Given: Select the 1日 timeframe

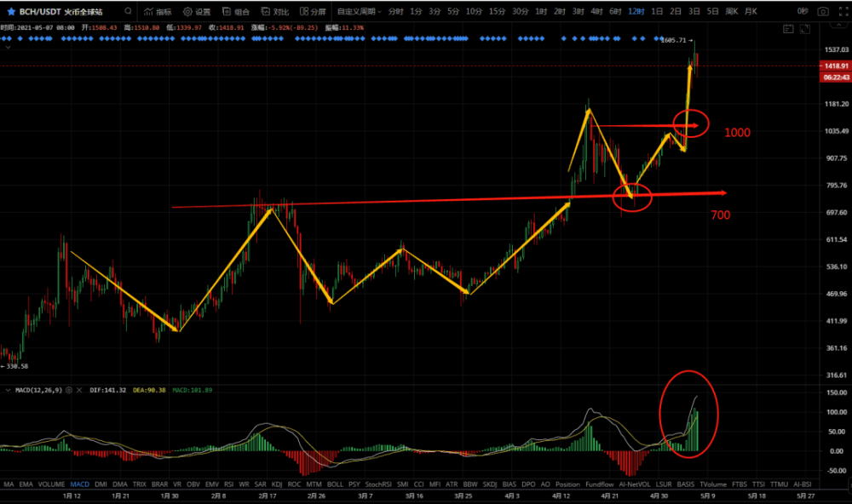Looking at the screenshot, I should 657,11.
